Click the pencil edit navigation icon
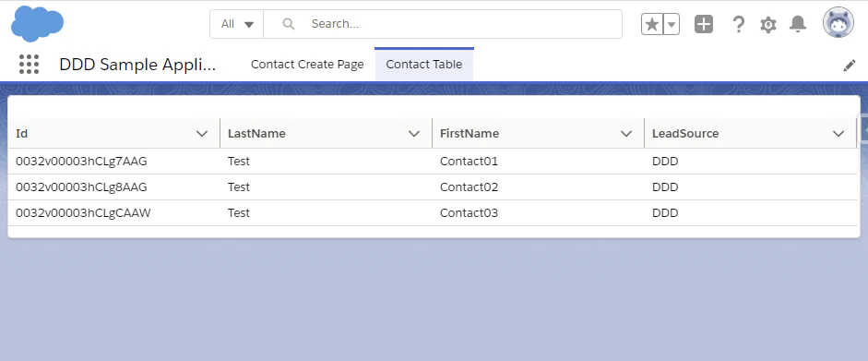868x361 pixels. click(x=850, y=66)
